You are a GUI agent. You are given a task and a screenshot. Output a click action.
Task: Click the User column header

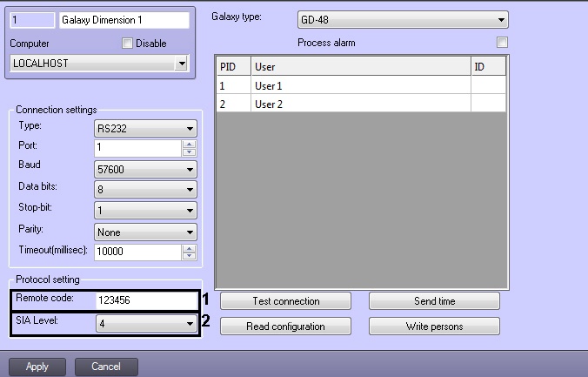pyautogui.click(x=361, y=66)
